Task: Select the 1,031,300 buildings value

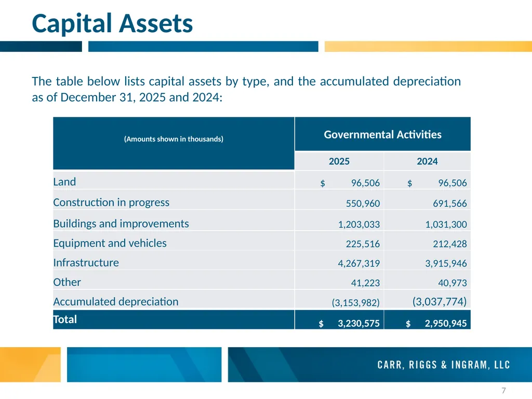Action: pos(446,224)
